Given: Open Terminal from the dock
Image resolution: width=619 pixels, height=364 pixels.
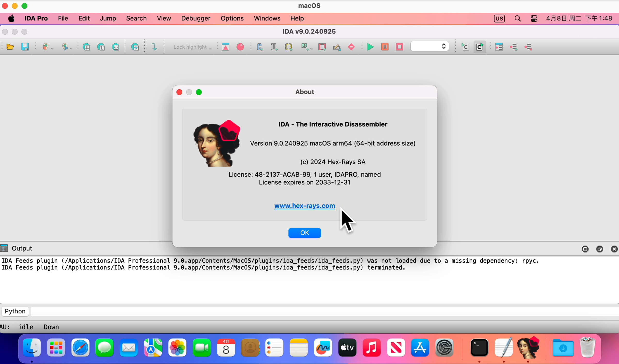Looking at the screenshot, I should point(479,348).
